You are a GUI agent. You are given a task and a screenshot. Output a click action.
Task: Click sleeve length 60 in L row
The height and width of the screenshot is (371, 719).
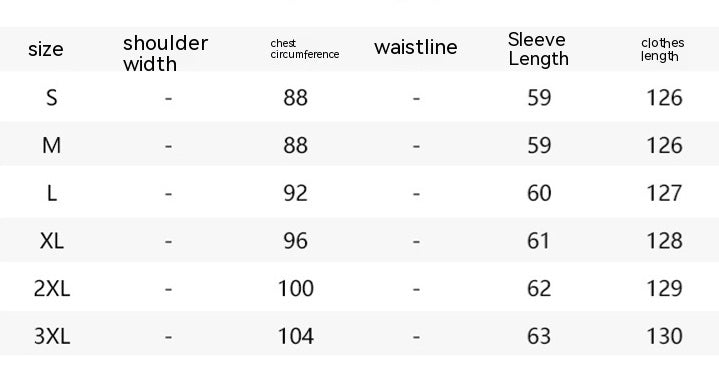click(539, 193)
